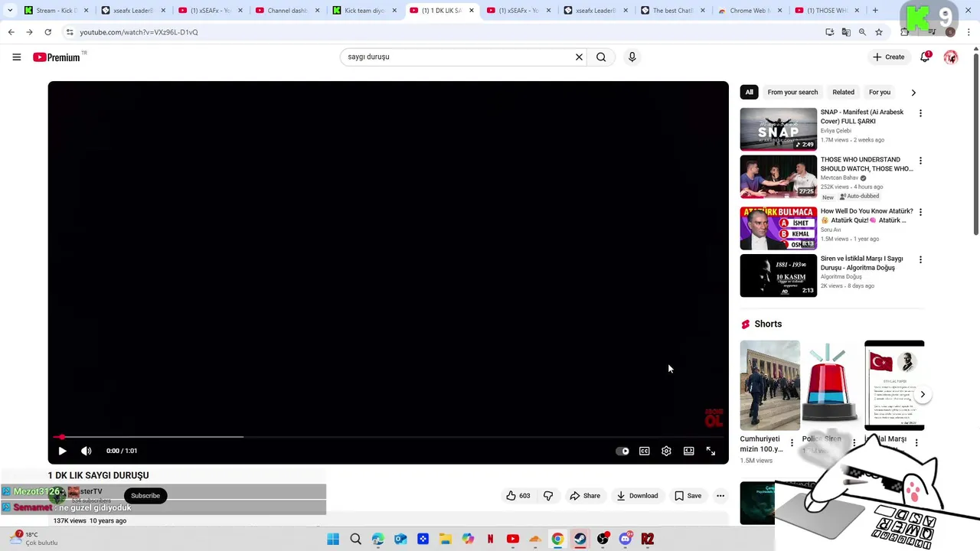Start voice search with microphone
This screenshot has width=980, height=551.
(x=632, y=57)
